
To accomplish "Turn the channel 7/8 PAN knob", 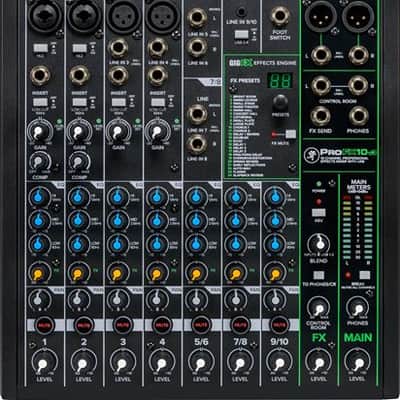I will click(235, 299).
